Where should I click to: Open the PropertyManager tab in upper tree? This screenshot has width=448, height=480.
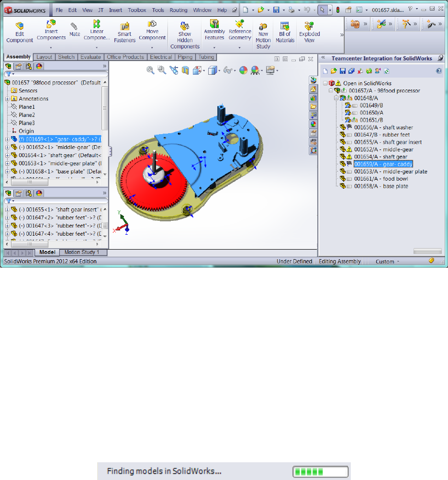(x=18, y=66)
